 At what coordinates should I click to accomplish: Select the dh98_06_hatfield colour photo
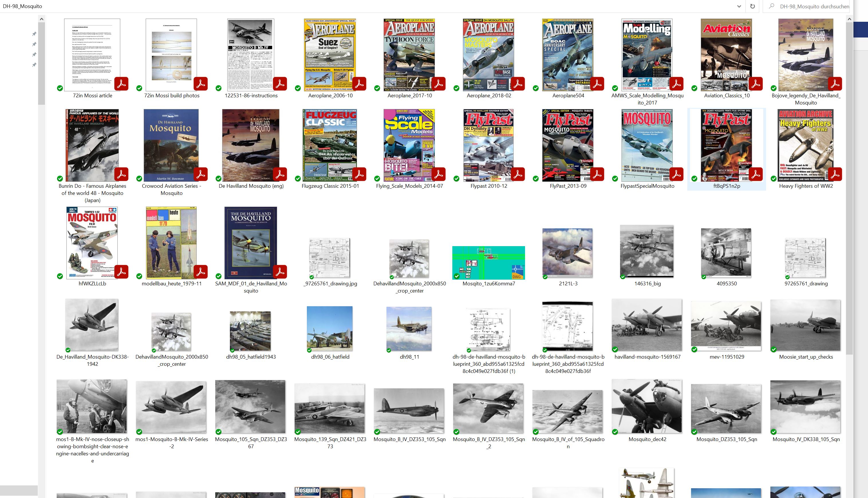330,329
